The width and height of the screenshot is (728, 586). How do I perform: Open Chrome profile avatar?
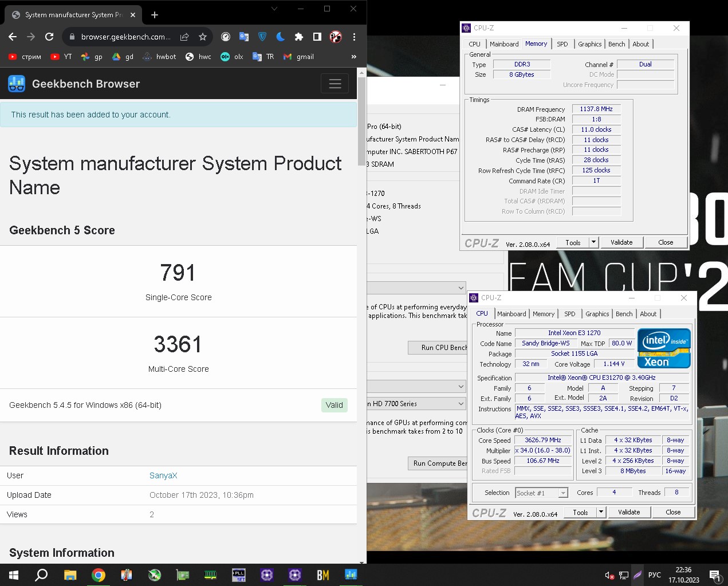pos(336,37)
